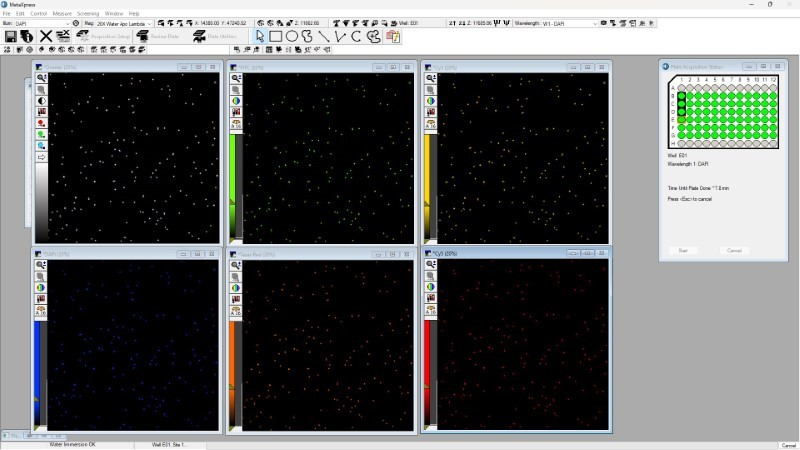Click the green intensity bar in FITC window
800x450 pixels.
232,186
